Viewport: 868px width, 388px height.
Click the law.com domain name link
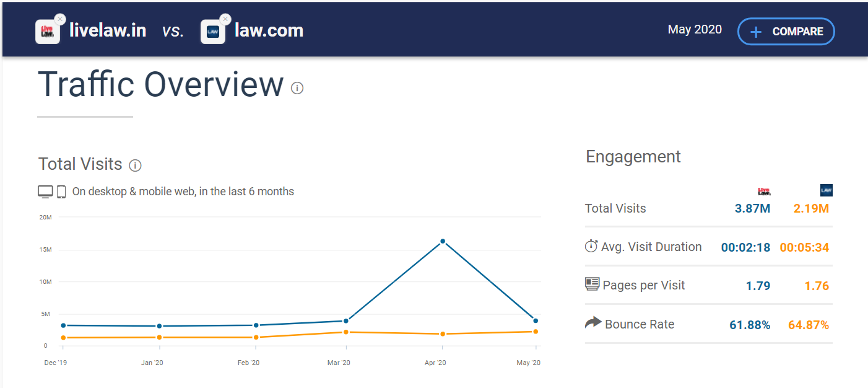pyautogui.click(x=269, y=30)
